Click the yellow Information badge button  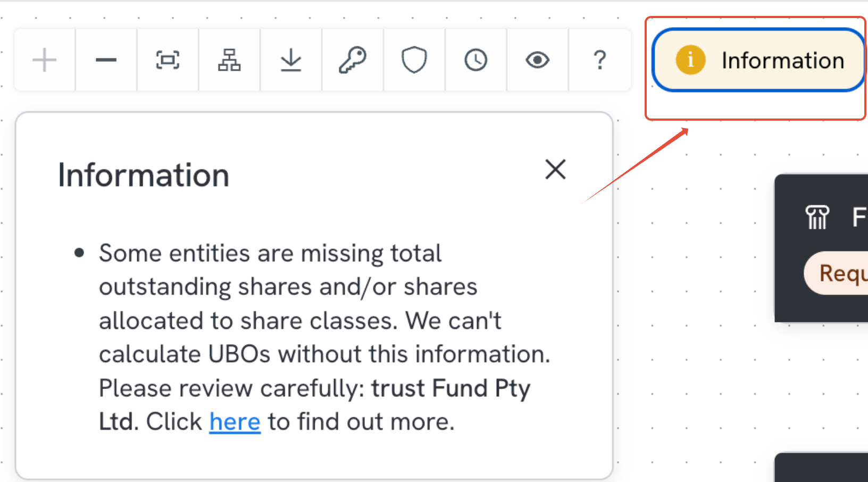(759, 60)
